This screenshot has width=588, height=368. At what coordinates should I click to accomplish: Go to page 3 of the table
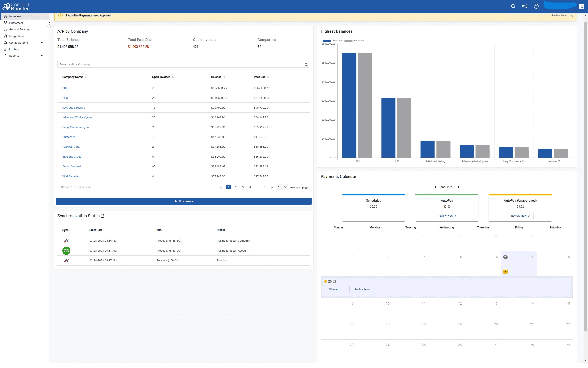[x=243, y=187]
